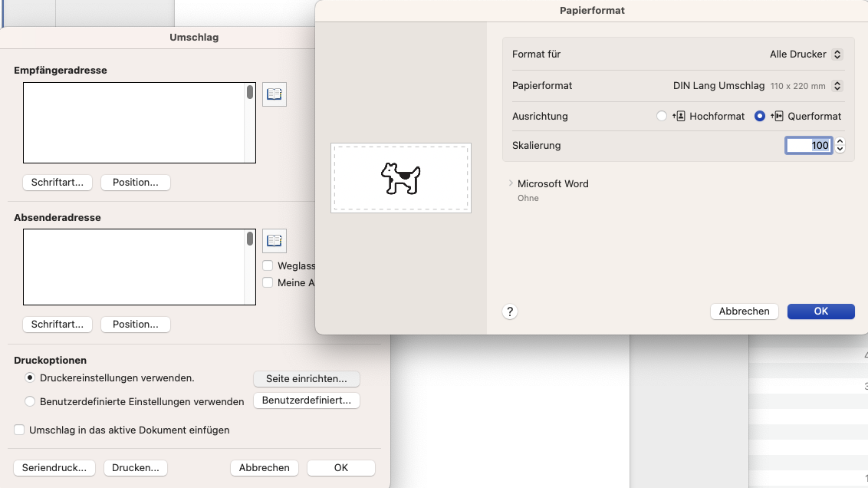Expand the Microsoft Word section

pos(511,183)
